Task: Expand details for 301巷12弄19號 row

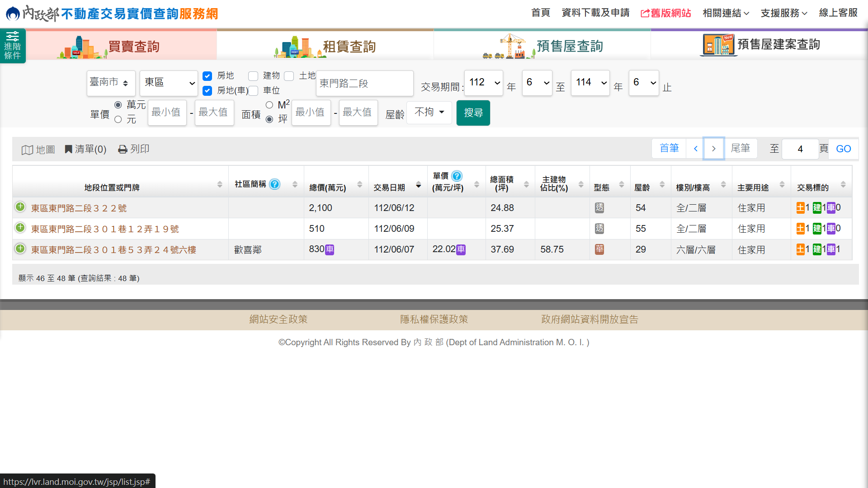Action: point(20,228)
